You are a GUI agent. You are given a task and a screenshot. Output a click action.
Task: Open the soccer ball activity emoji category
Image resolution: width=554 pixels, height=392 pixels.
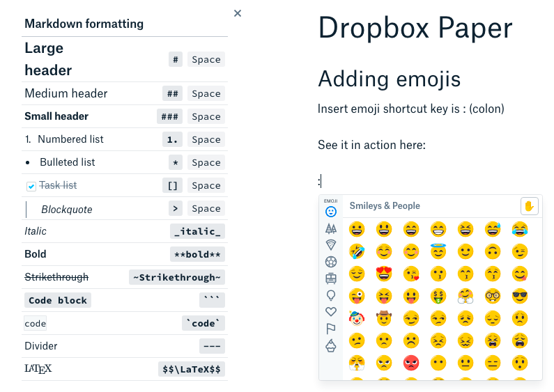click(x=331, y=262)
